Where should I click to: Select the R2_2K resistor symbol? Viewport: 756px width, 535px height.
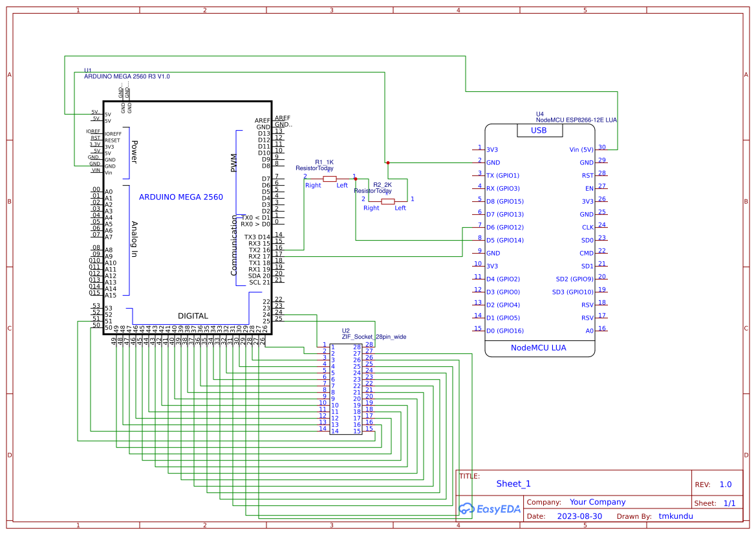(389, 201)
